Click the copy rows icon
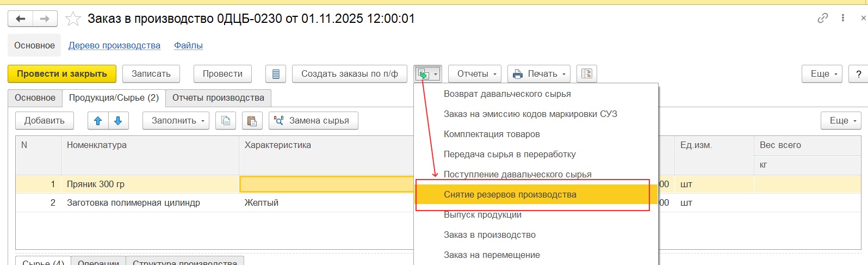Image resolution: width=868 pixels, height=265 pixels. 226,121
